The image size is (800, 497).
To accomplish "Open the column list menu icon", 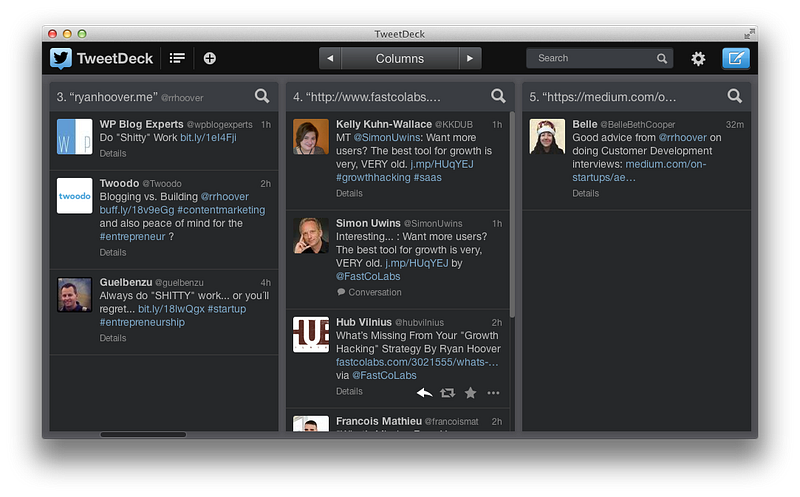I will pyautogui.click(x=177, y=58).
